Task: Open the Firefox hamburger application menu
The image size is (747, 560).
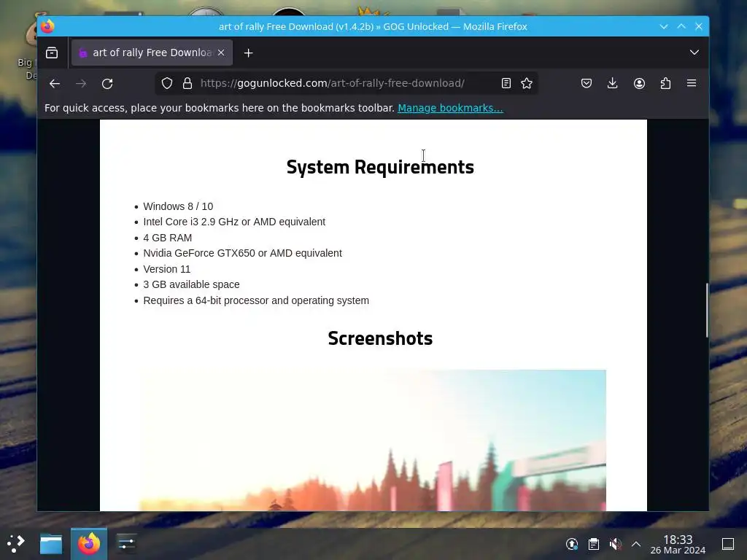Action: click(x=692, y=83)
